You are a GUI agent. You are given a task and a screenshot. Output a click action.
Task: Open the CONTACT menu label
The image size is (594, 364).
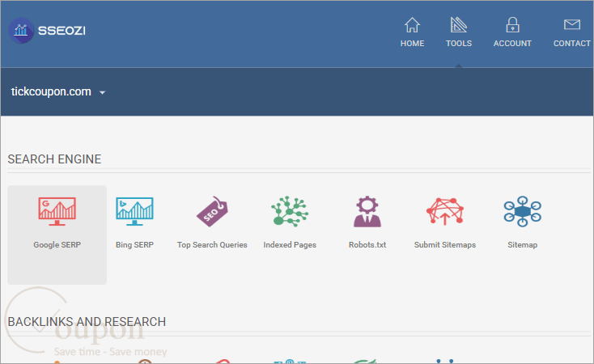point(571,43)
